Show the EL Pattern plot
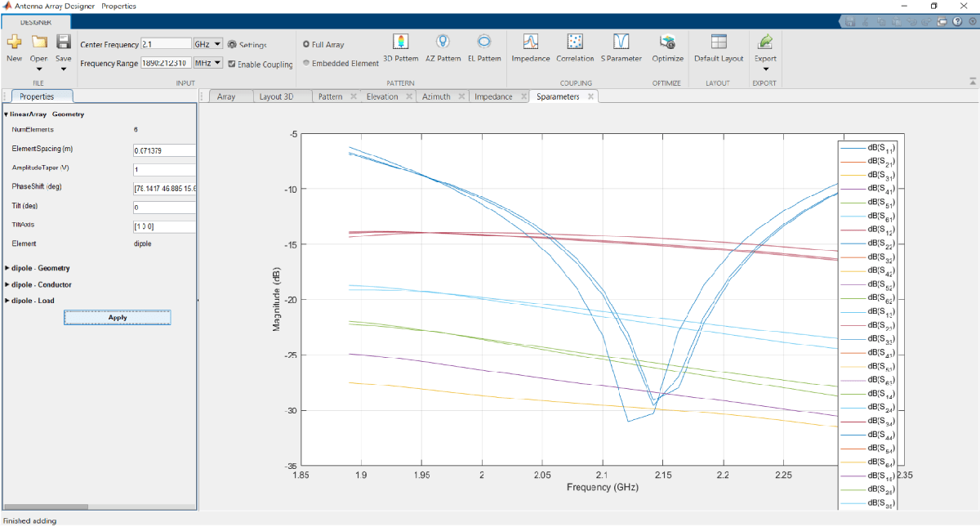 click(x=483, y=42)
